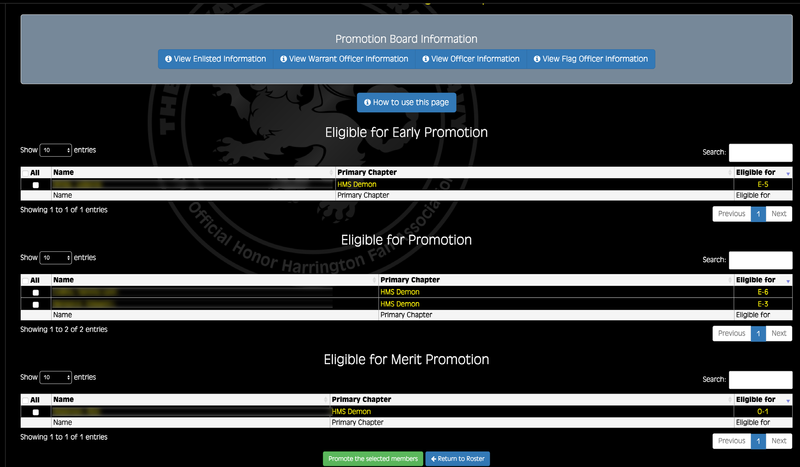Open HMS Demon link in the E-3 row

point(400,304)
